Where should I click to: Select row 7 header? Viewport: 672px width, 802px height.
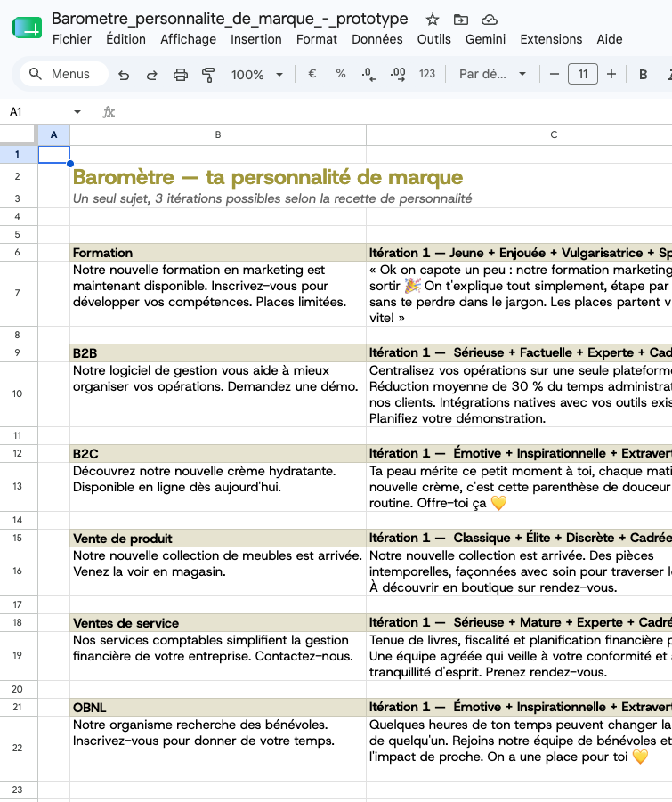(18, 294)
